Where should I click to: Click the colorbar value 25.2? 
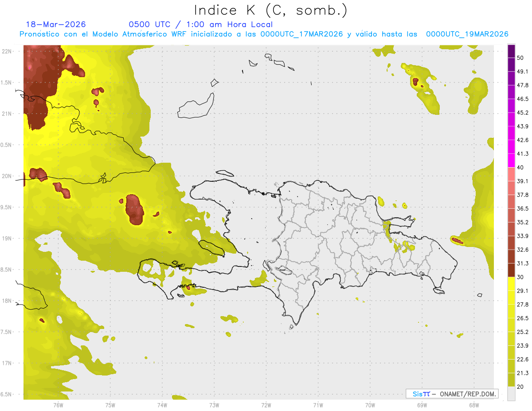(x=523, y=332)
